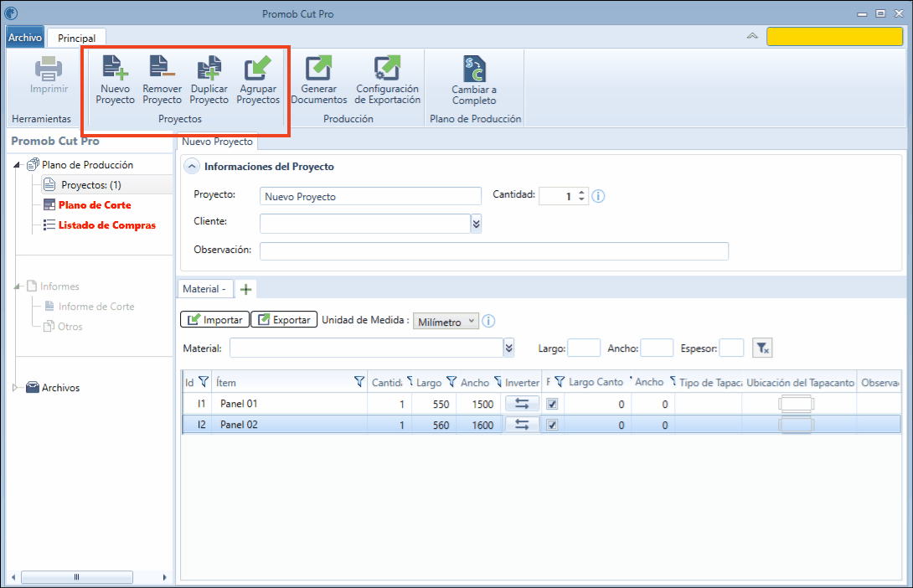Filter the Largo column
The height and width of the screenshot is (588, 913).
451,382
